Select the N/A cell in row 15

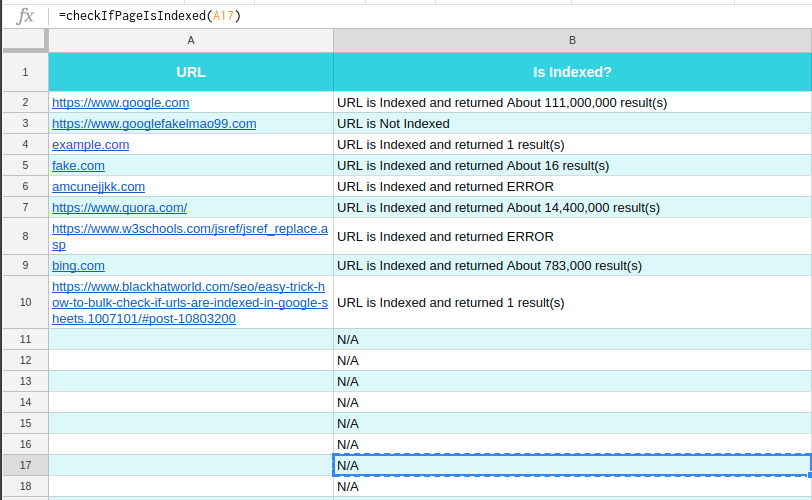tap(572, 423)
